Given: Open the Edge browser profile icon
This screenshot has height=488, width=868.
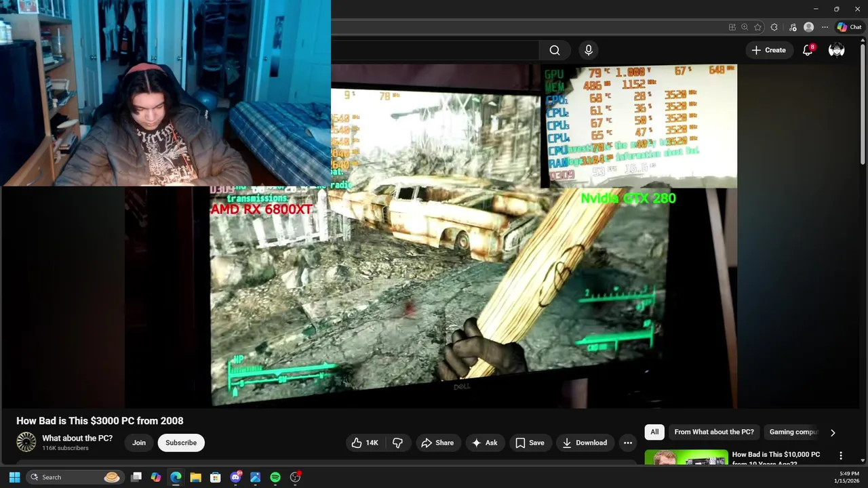Looking at the screenshot, I should click(x=808, y=27).
